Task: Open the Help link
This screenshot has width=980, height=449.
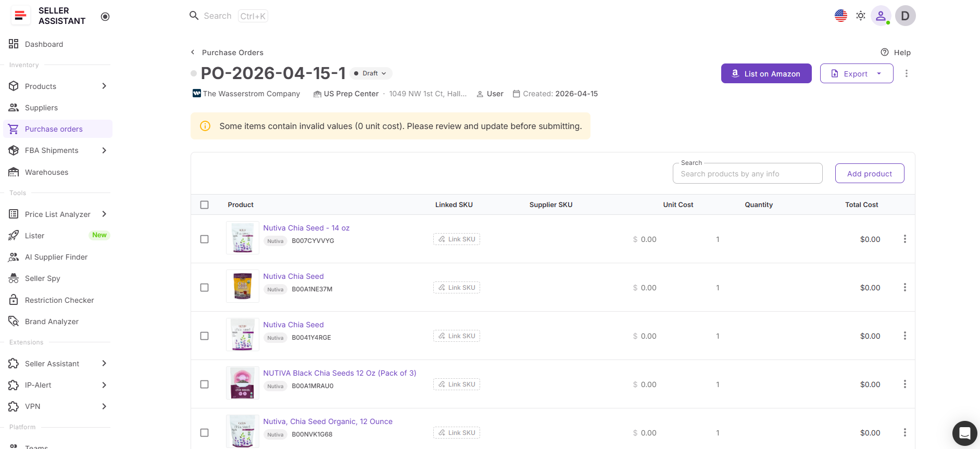Action: point(896,53)
